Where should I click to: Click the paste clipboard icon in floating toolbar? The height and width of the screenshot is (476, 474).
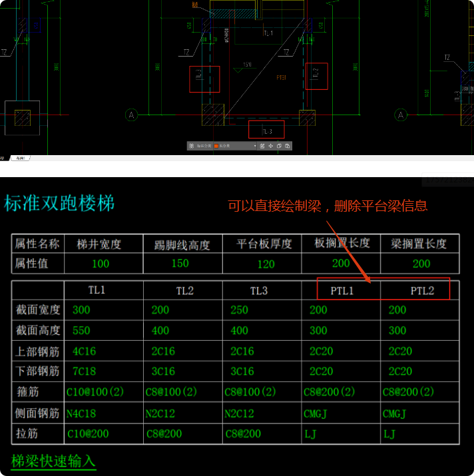287,146
